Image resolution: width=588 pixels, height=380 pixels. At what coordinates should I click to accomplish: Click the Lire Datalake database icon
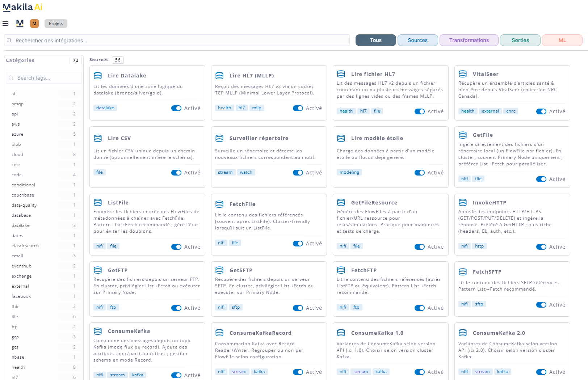98,76
